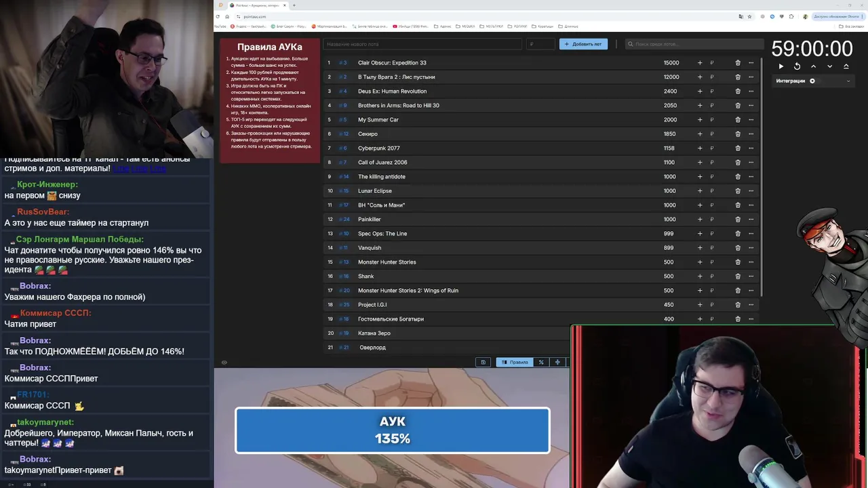Select lot name Оверлорд

point(372,348)
